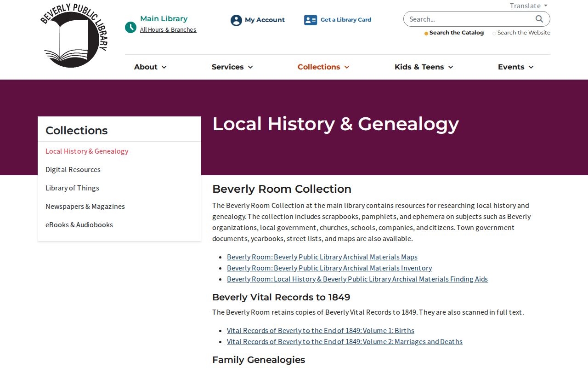This screenshot has width=588, height=368.
Task: Go to My Account
Action: (x=265, y=20)
